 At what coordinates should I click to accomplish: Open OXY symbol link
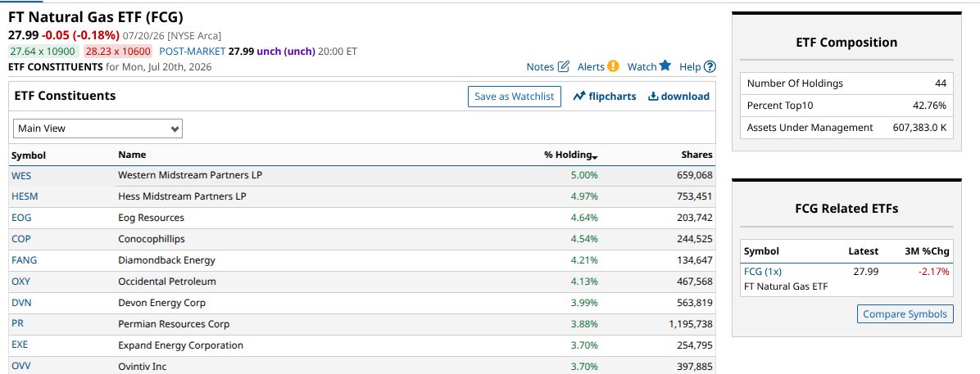point(20,281)
